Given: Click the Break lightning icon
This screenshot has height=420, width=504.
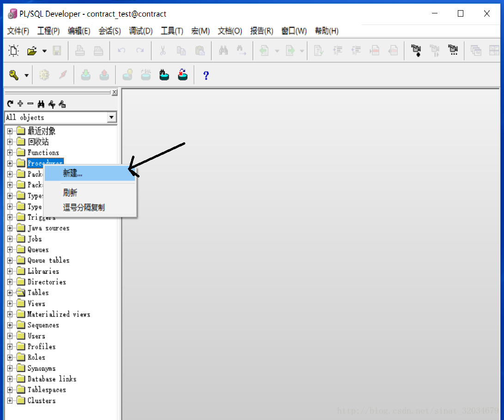Looking at the screenshot, I should coord(63,75).
